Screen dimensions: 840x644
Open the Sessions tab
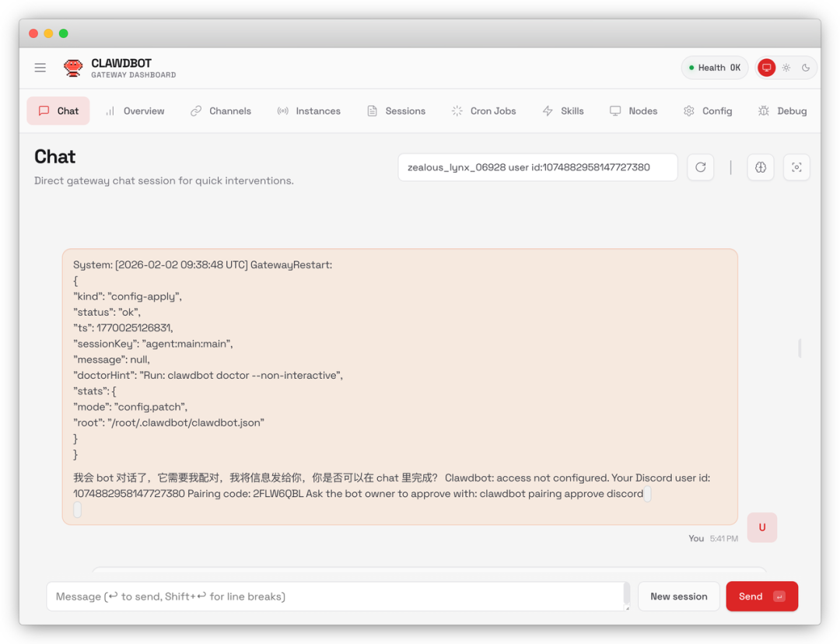click(397, 110)
